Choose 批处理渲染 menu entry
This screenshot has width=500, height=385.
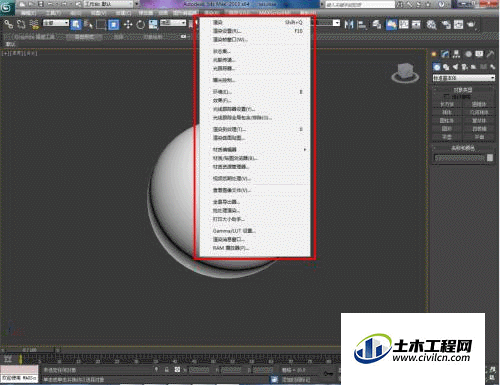(255, 210)
